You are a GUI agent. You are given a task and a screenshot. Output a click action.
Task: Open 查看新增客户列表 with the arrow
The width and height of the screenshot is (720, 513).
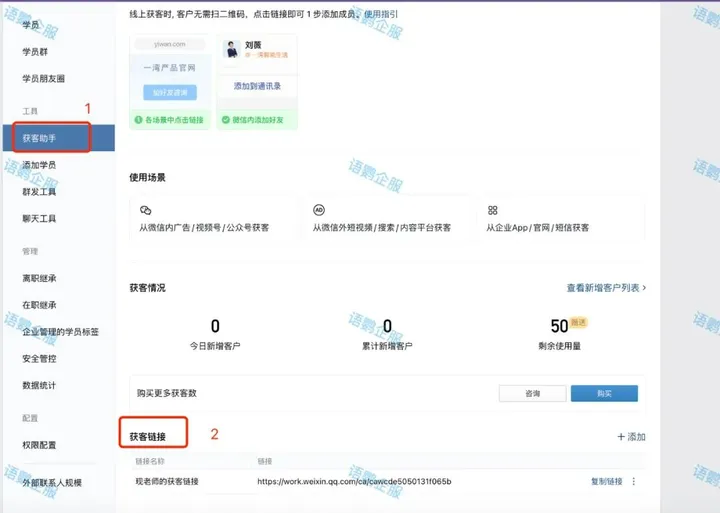tap(606, 288)
